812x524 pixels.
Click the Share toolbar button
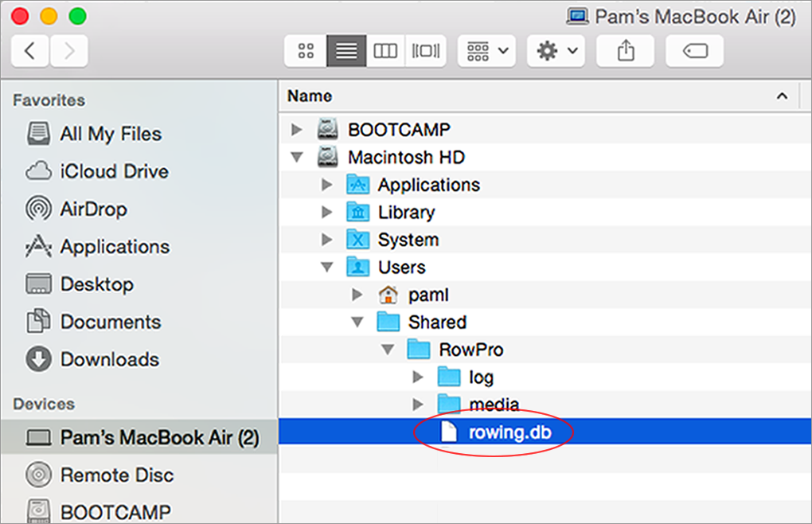626,52
